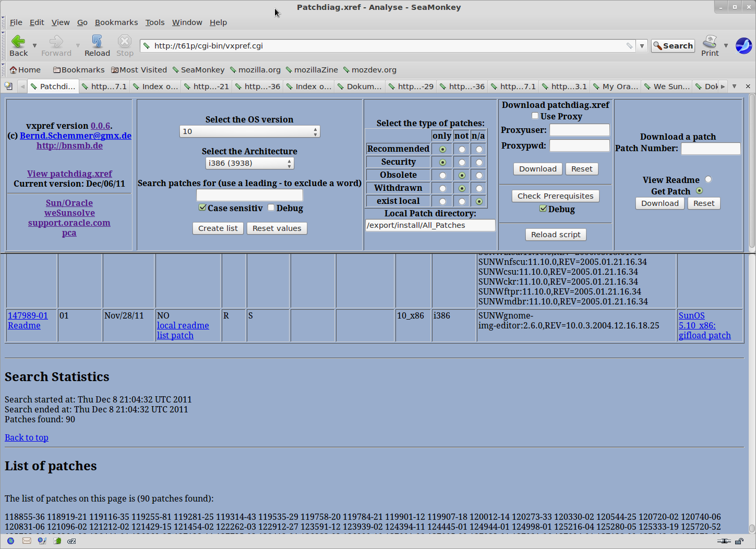Click the Local Patch directory field

tap(430, 225)
